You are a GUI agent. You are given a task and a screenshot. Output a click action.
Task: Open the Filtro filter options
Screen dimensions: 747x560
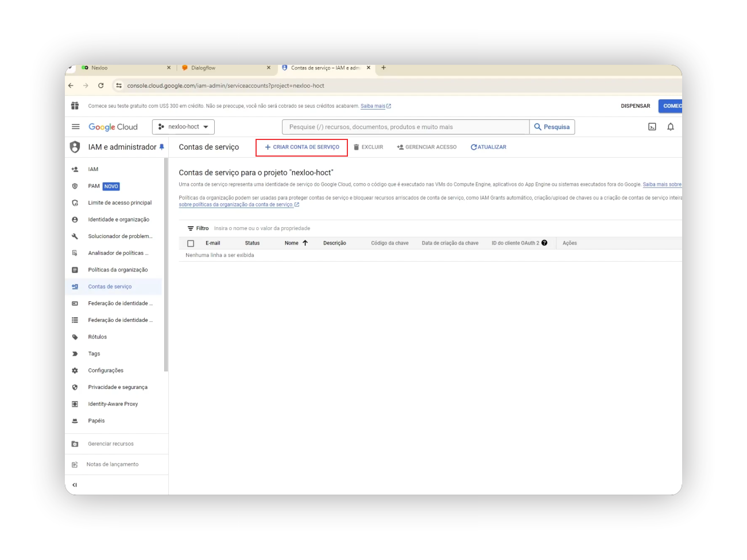[198, 228]
